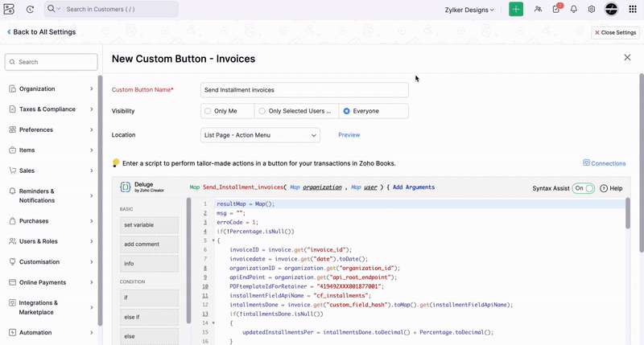The height and width of the screenshot is (345, 644).
Task: Open Items settings
Action: (x=27, y=150)
